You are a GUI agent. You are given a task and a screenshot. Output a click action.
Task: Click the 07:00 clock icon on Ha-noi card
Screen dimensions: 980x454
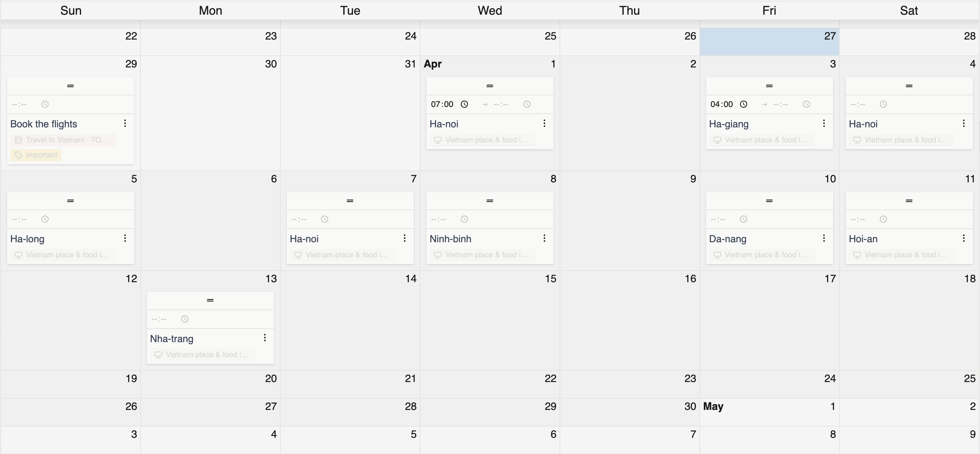(464, 104)
